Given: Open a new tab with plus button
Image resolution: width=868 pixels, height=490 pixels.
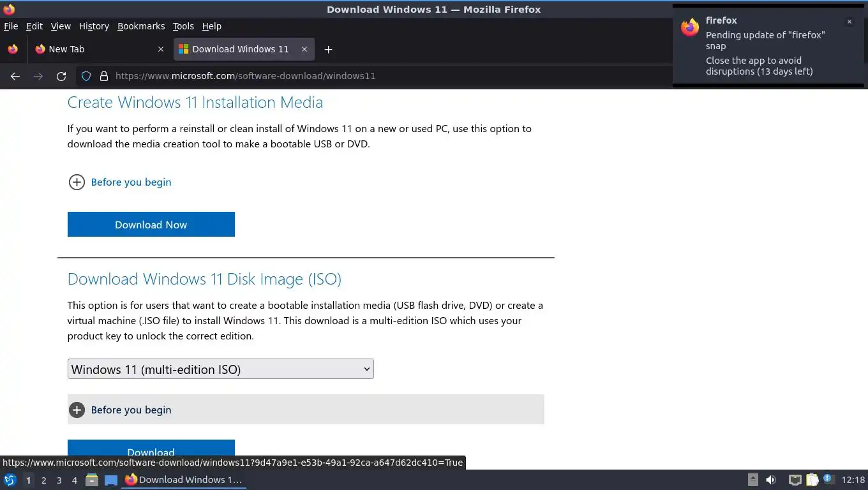Looking at the screenshot, I should coord(328,49).
